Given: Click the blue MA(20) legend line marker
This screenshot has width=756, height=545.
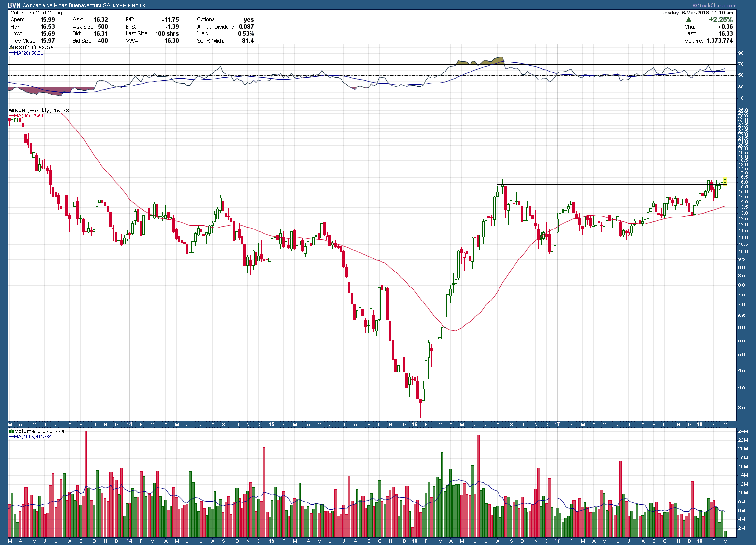Looking at the screenshot, I should click(11, 53).
